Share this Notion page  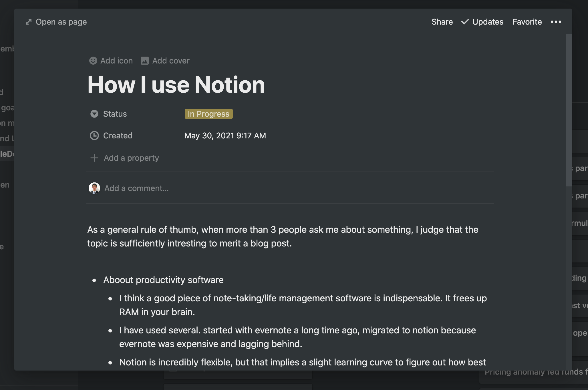coord(442,22)
